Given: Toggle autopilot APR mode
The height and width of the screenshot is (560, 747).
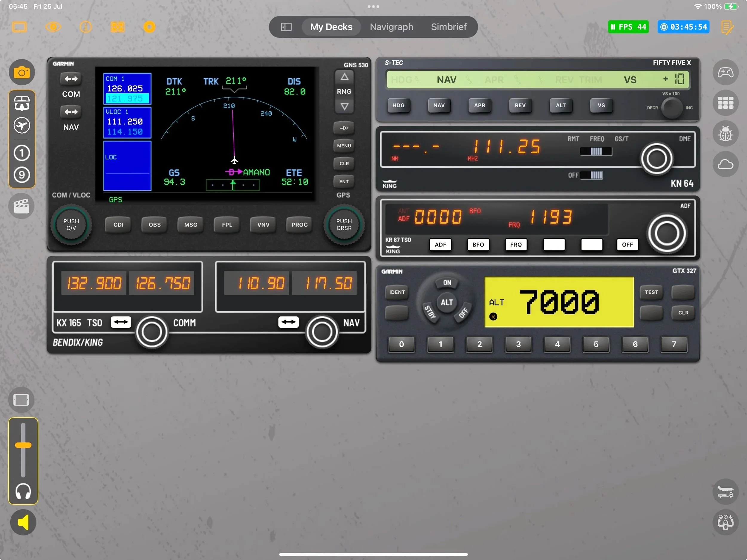Looking at the screenshot, I should (480, 105).
